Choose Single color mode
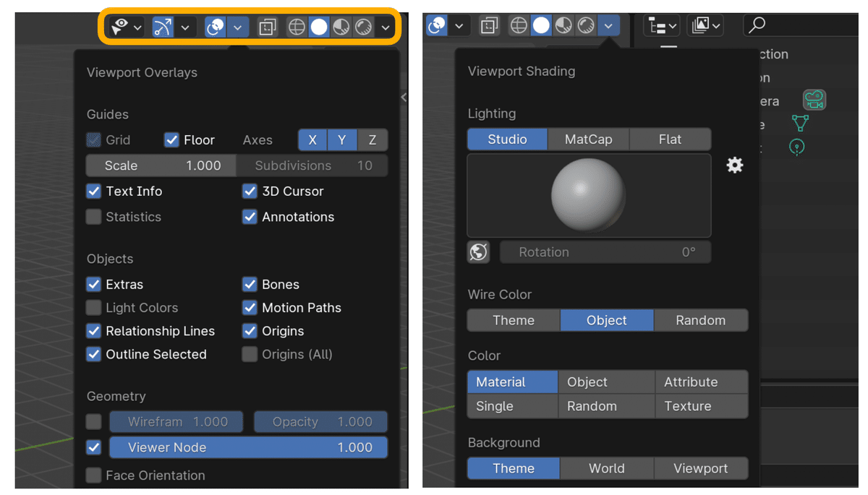 coord(513,406)
